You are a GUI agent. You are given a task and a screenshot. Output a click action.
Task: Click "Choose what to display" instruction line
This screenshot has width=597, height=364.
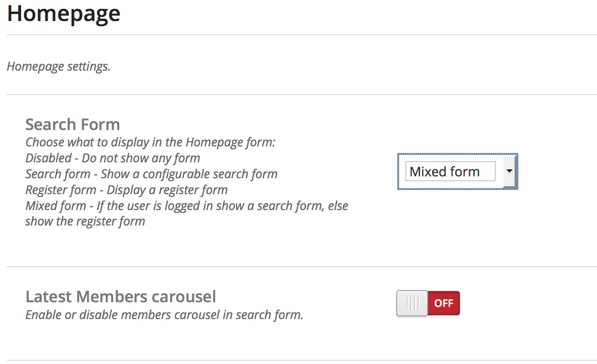[x=150, y=142]
